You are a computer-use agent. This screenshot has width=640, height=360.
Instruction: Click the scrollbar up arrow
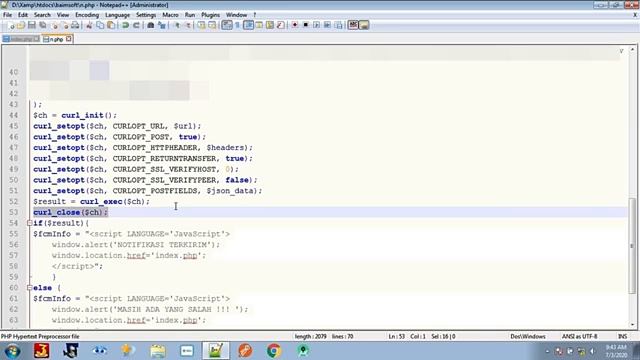click(x=632, y=49)
